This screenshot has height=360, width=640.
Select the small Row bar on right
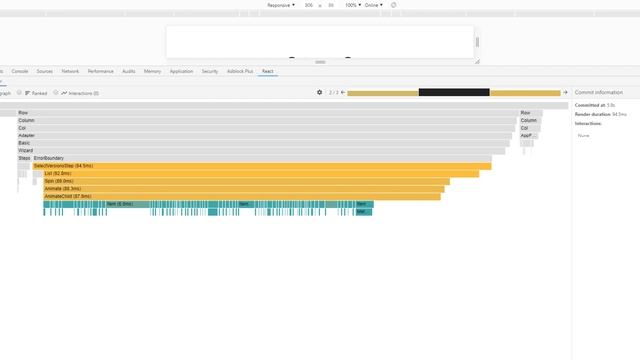click(x=531, y=113)
